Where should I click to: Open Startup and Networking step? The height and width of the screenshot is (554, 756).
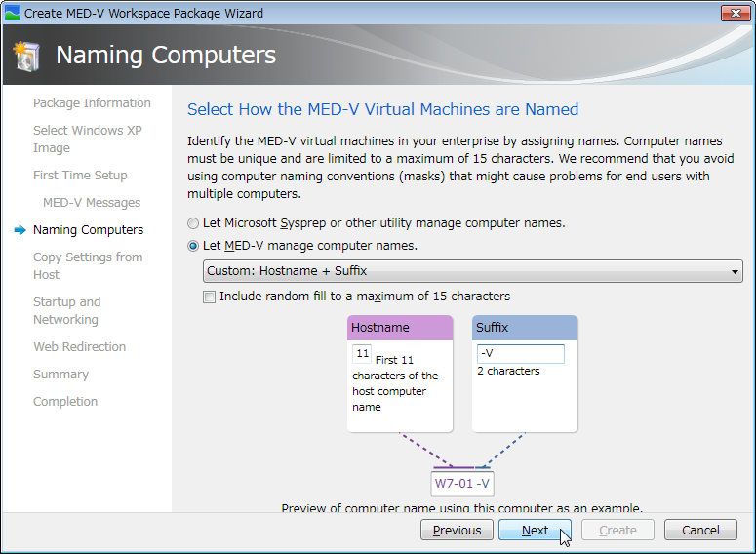[66, 310]
